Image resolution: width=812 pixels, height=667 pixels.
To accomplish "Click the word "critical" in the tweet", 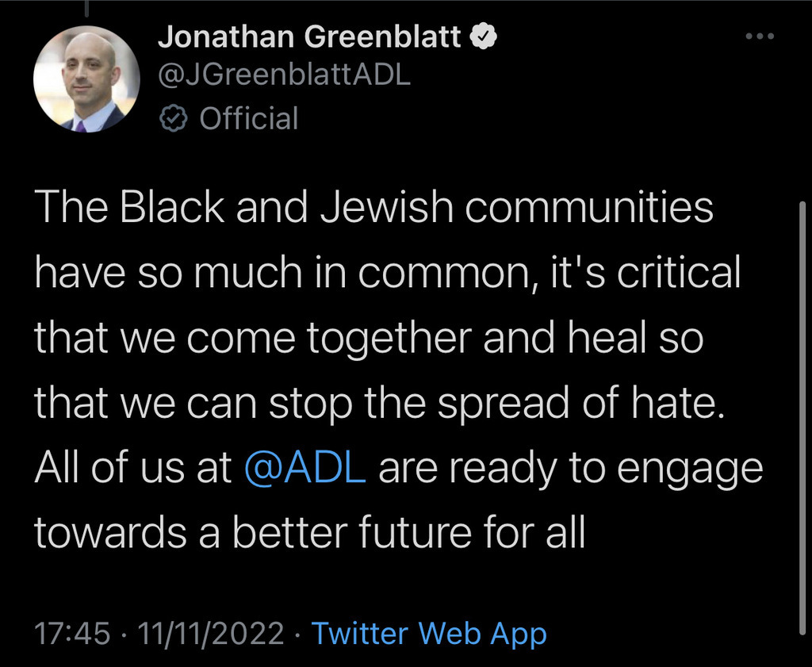I will [x=679, y=272].
